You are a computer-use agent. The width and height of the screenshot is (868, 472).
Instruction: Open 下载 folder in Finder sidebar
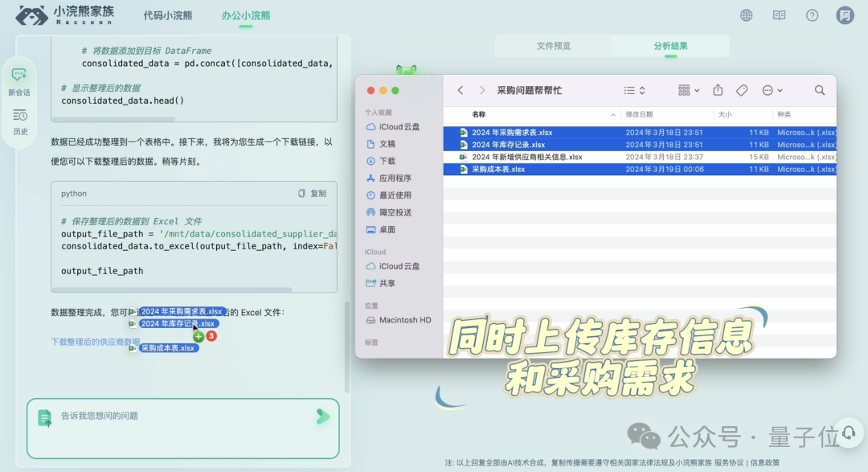point(387,161)
